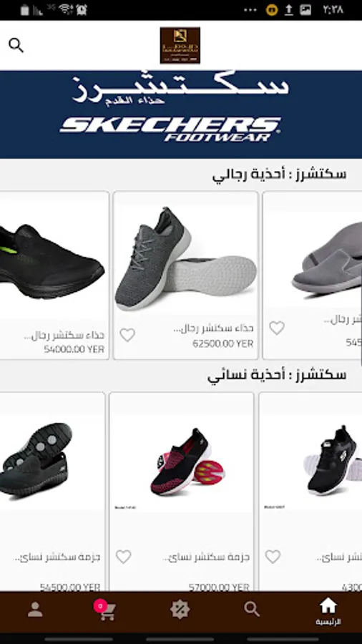View the grey knit men's sneaker image
The image size is (362, 644).
(x=185, y=259)
